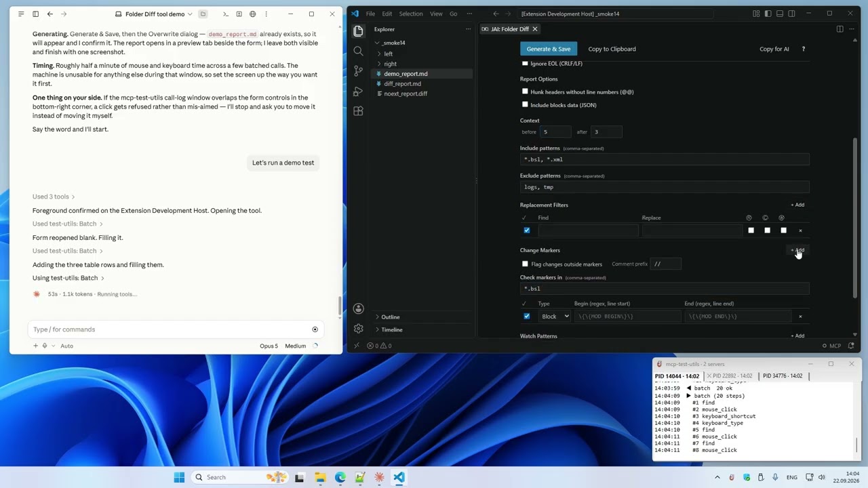Click the help question mark in Folder Diff form
This screenshot has height=488, width=868.
click(x=804, y=49)
